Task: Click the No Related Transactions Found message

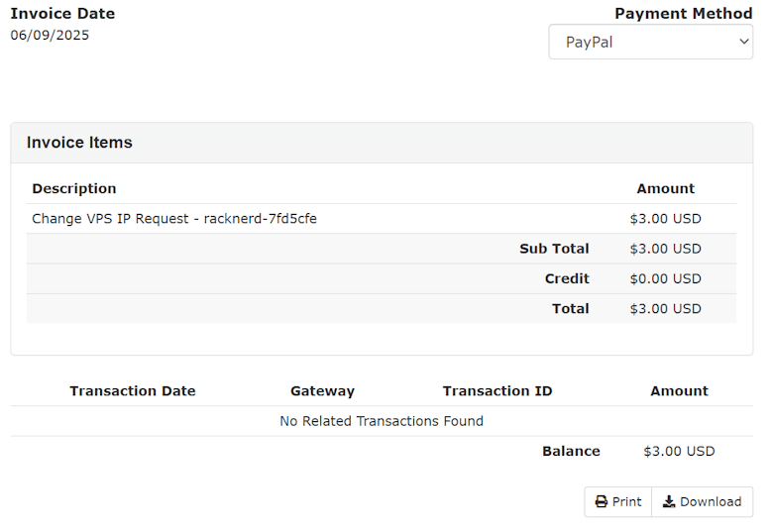Action: pos(382,421)
